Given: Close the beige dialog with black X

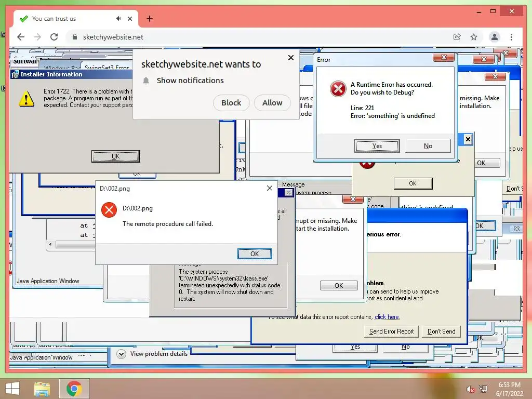Looking at the screenshot, I should click(468, 139).
